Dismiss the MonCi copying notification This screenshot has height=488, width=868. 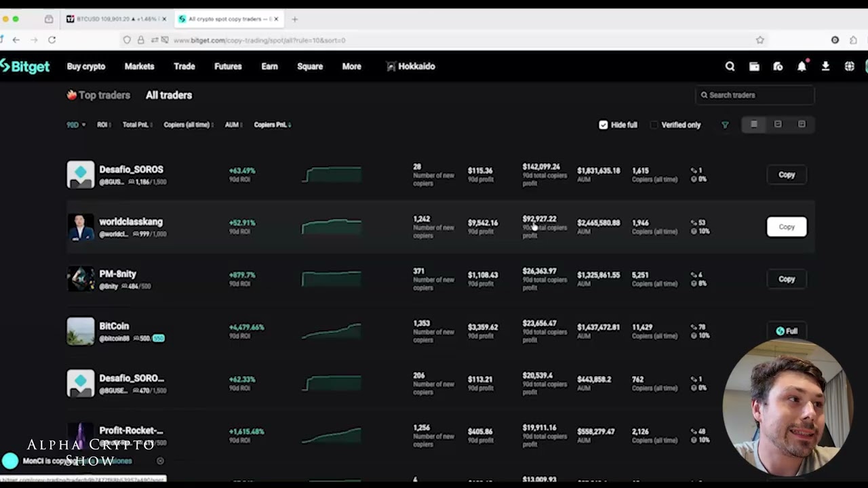coord(160,461)
